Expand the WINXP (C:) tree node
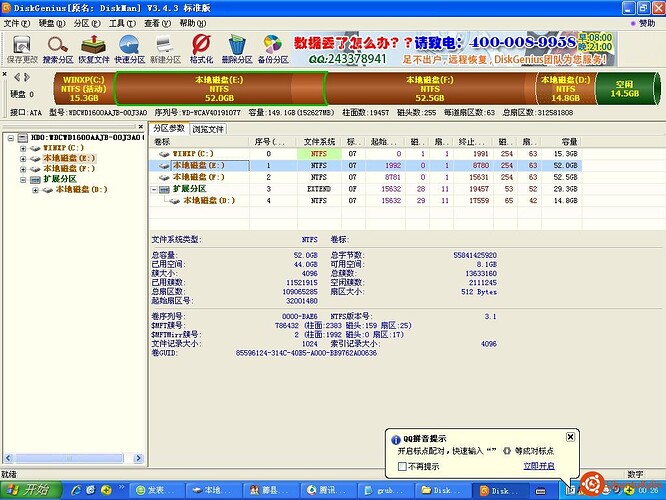Image resolution: width=666 pixels, height=500 pixels. 23,147
